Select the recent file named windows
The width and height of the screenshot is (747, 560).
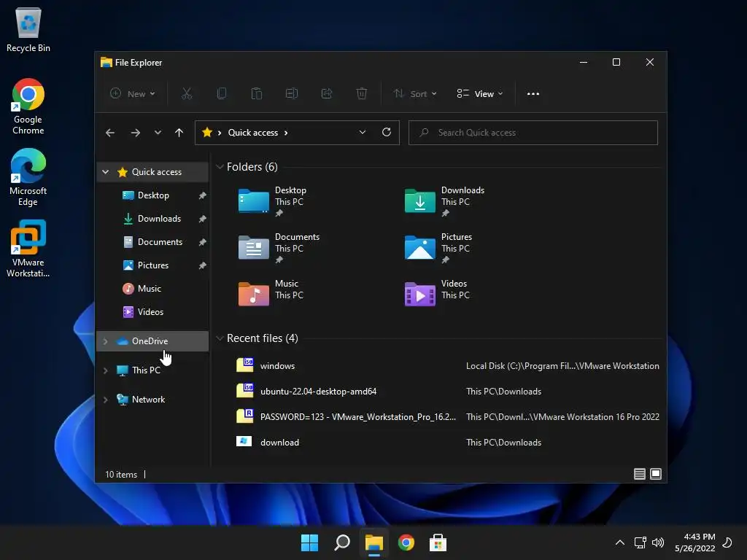tap(447, 366)
